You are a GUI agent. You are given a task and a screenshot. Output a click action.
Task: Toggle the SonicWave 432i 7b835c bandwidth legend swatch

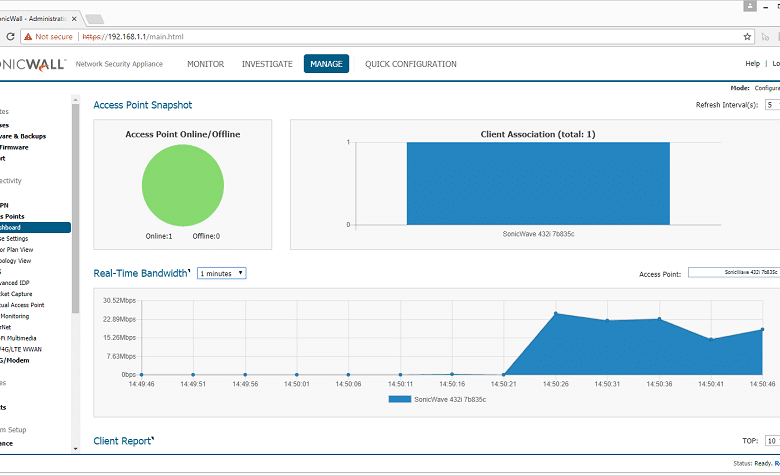[x=399, y=399]
